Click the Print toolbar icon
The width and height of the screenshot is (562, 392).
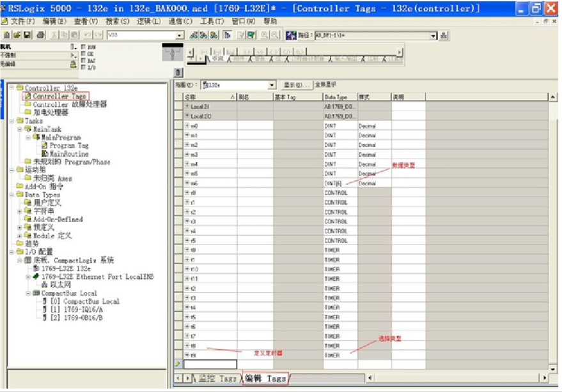pos(40,35)
